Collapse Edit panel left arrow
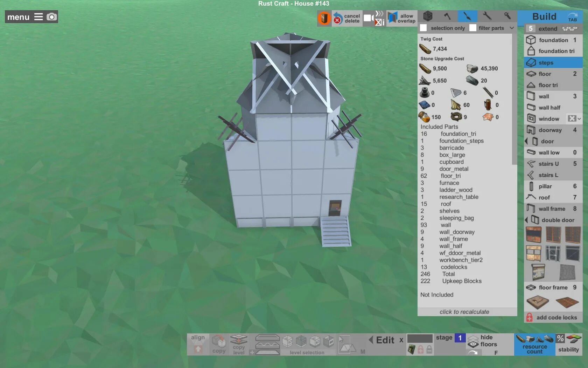This screenshot has height=368, width=588. tap(371, 340)
